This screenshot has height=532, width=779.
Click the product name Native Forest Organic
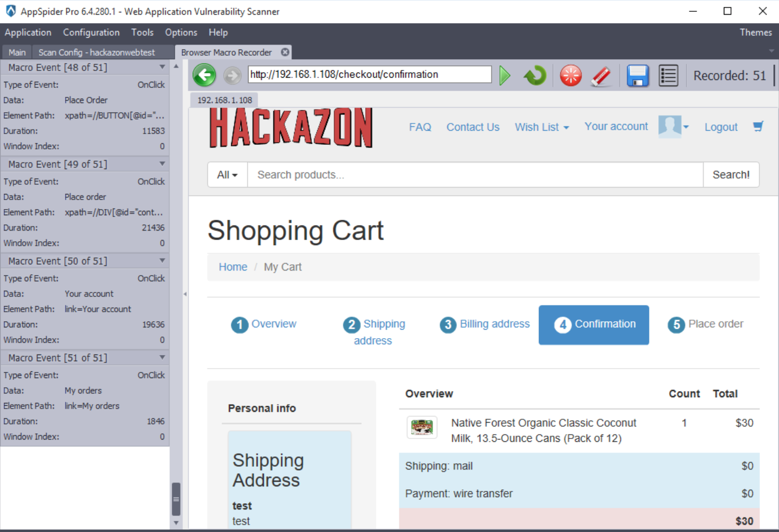[544, 431]
